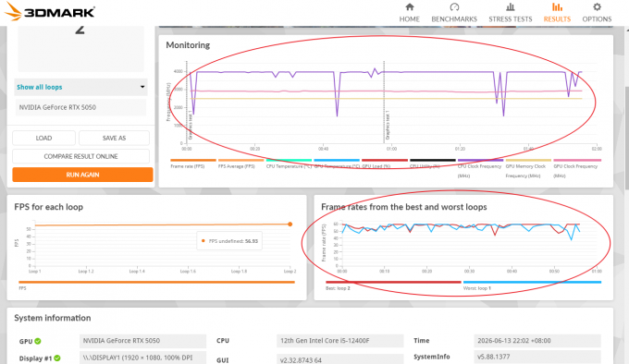Click the SAVE AS button
Image resolution: width=629 pixels, height=364 pixels.
(114, 138)
